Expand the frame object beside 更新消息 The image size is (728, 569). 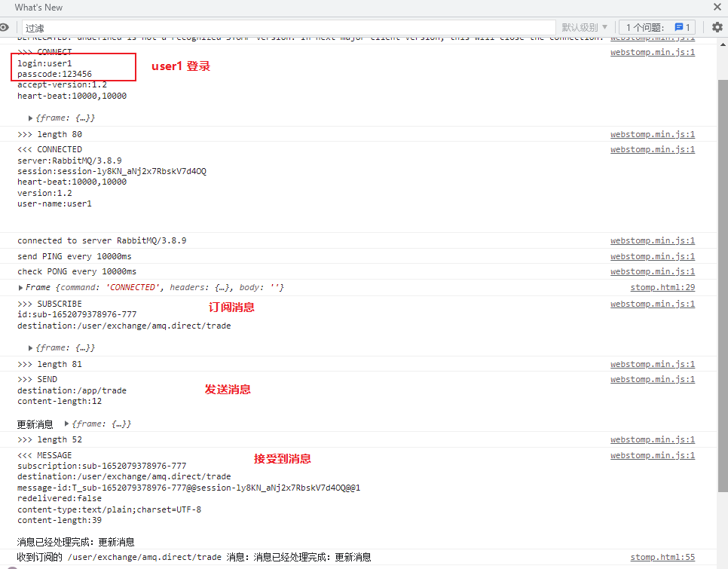click(x=66, y=424)
